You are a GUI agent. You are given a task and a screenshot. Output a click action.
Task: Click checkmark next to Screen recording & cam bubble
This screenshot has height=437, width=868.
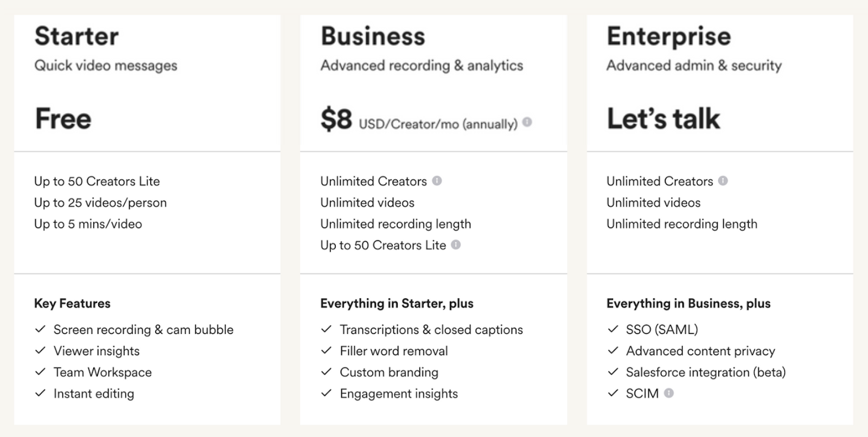(x=40, y=330)
